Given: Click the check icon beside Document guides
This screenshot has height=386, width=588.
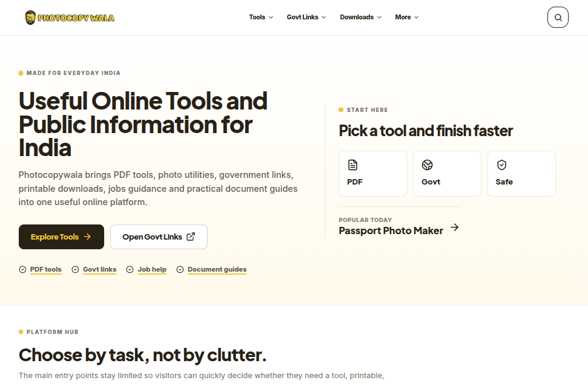Looking at the screenshot, I should (180, 269).
